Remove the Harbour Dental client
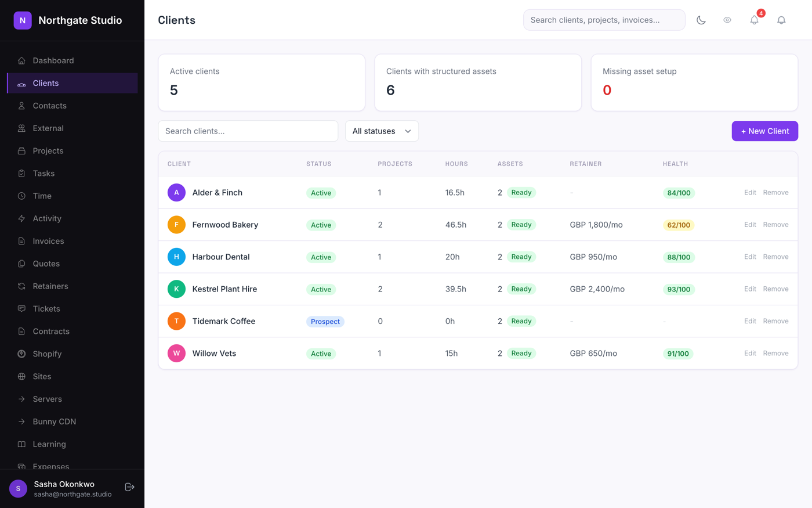 pos(775,257)
